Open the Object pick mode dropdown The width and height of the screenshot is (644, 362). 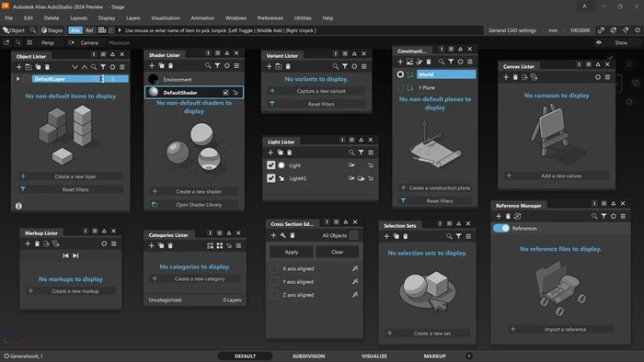[14, 30]
